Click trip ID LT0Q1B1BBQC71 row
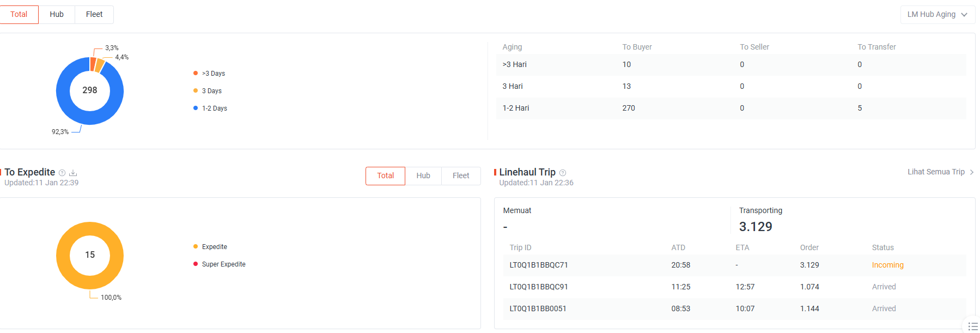 tap(730, 265)
